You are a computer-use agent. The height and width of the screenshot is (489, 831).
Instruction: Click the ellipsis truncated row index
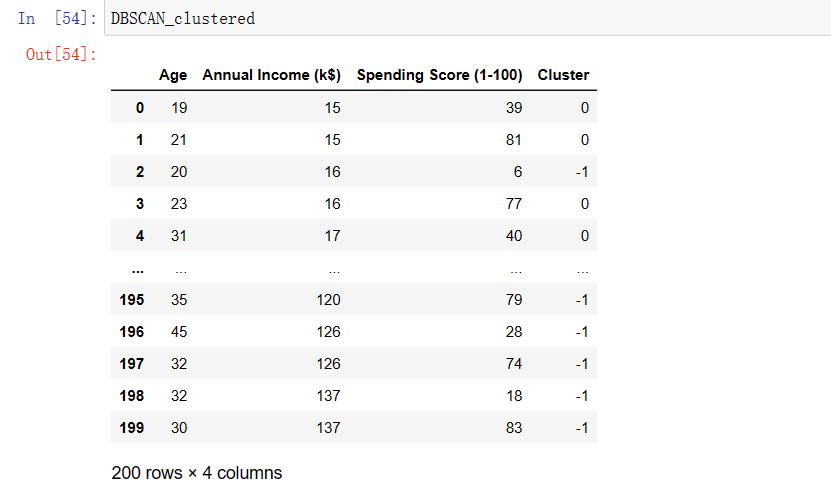pyautogui.click(x=138, y=270)
